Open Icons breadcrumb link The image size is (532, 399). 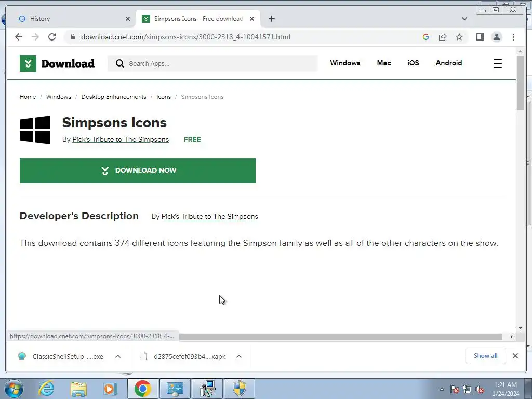coord(164,97)
